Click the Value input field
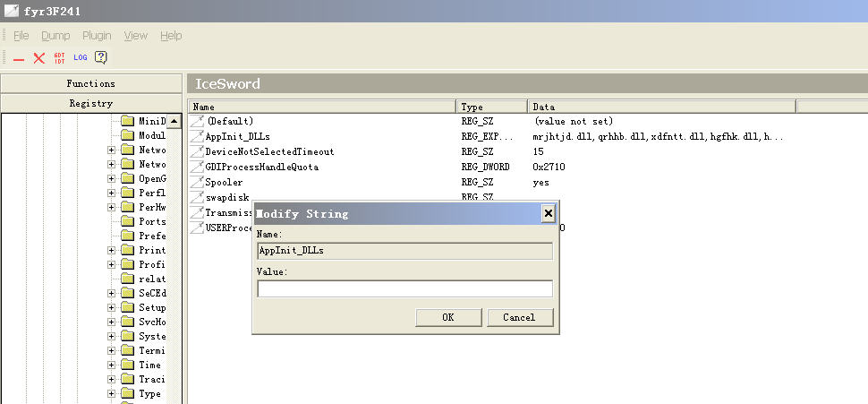This screenshot has height=404, width=868. pyautogui.click(x=404, y=288)
